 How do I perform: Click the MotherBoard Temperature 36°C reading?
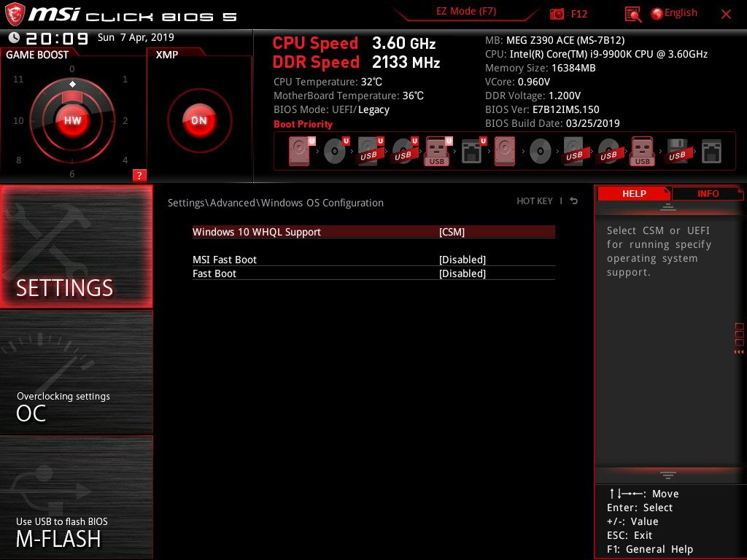point(349,96)
